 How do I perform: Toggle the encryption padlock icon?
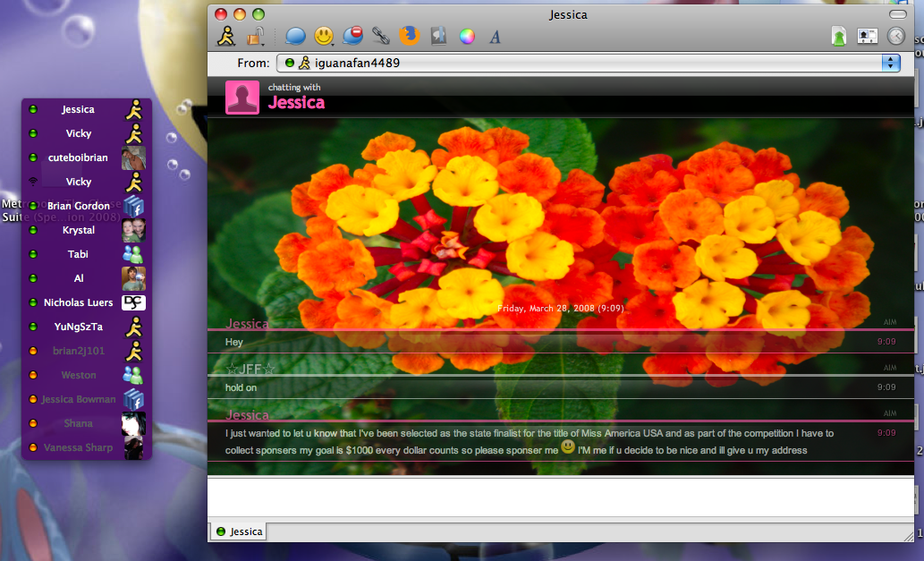point(256,37)
